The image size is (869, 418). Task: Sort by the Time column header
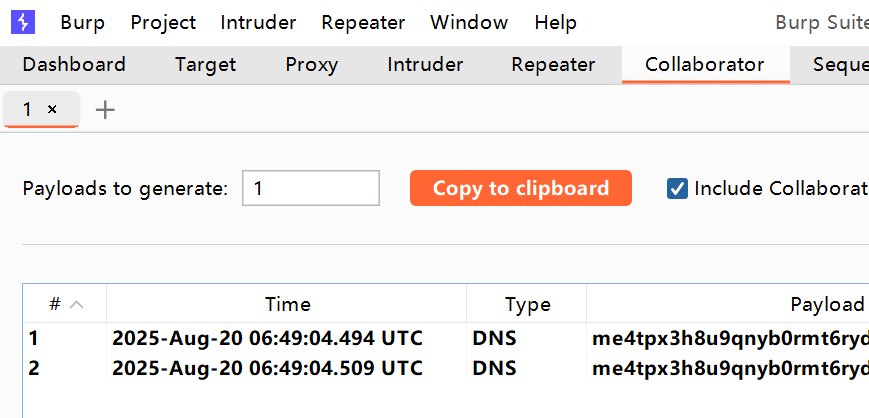[x=287, y=304]
